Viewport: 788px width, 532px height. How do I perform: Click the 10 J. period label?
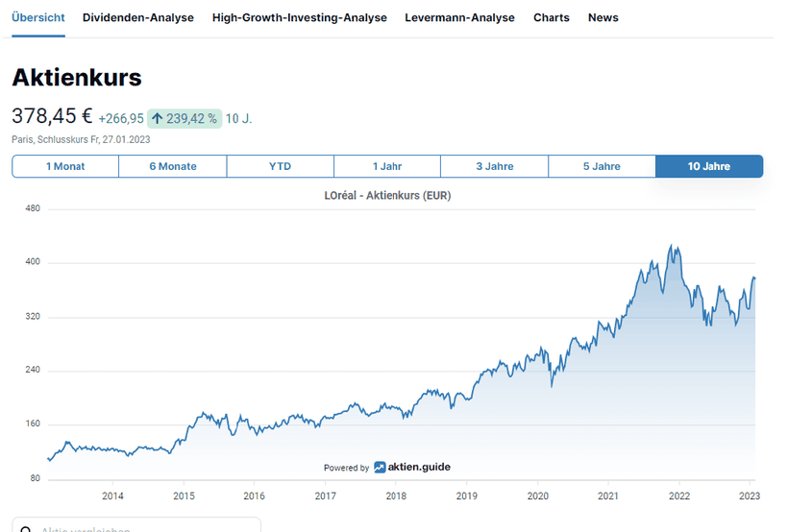pos(238,118)
